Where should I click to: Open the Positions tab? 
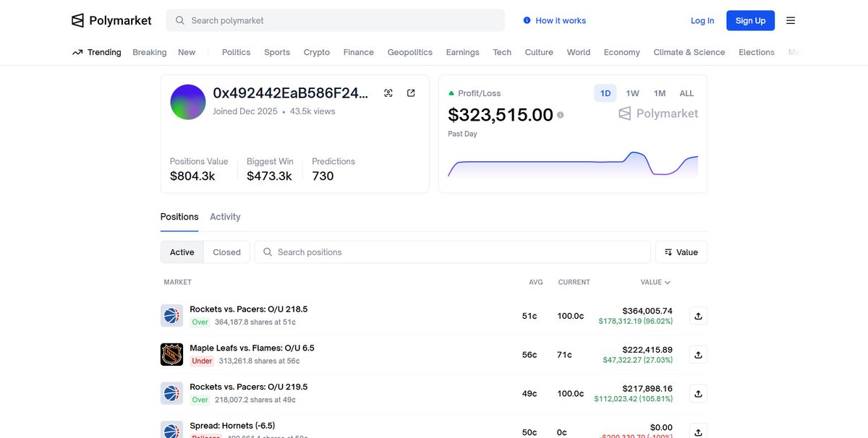click(x=179, y=217)
